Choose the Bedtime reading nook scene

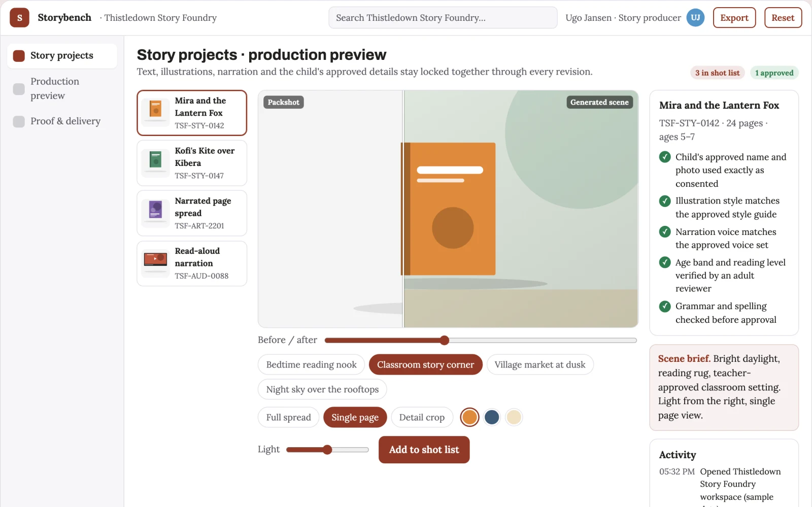tap(311, 364)
